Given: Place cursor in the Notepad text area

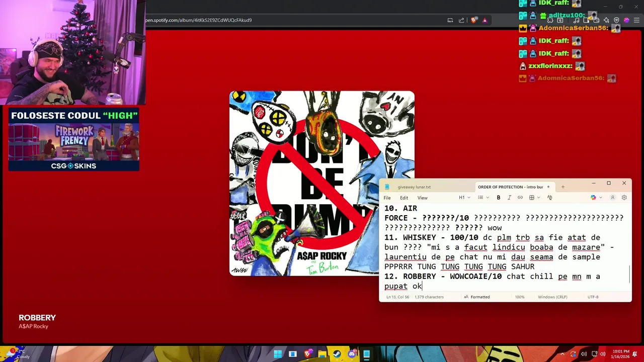Looking at the screenshot, I should (505, 247).
